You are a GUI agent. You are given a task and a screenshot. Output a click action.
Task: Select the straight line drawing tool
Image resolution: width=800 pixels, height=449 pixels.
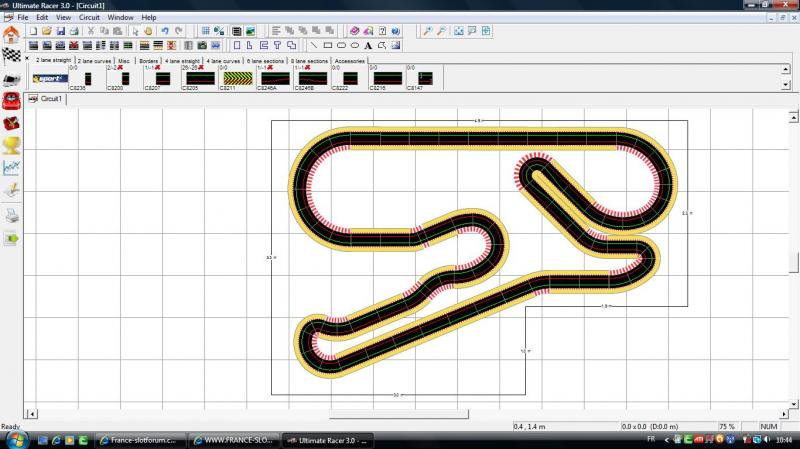pos(313,45)
